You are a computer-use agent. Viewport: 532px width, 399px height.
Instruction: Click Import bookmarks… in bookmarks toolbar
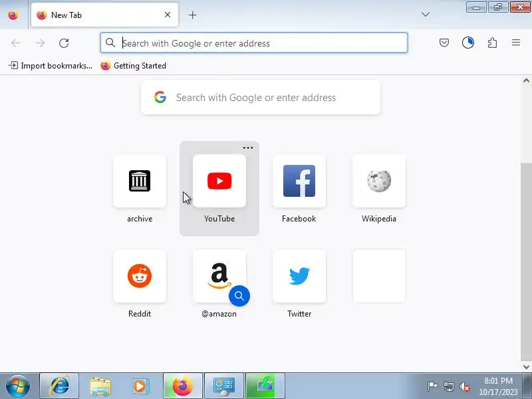click(51, 65)
